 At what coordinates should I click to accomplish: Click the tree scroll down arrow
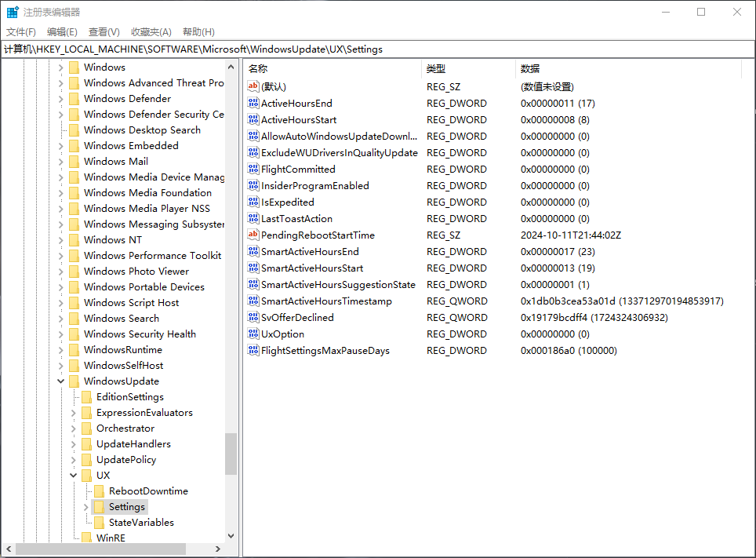click(231, 536)
